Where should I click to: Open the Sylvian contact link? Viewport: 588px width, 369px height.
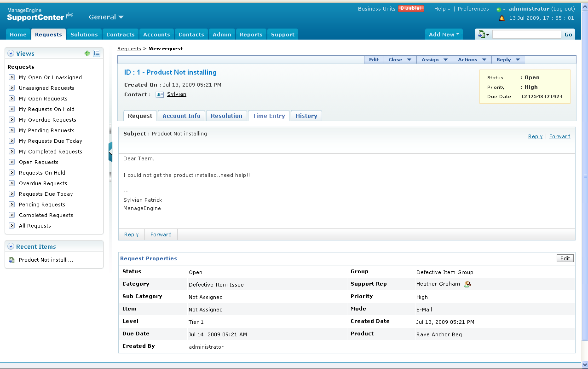(177, 94)
